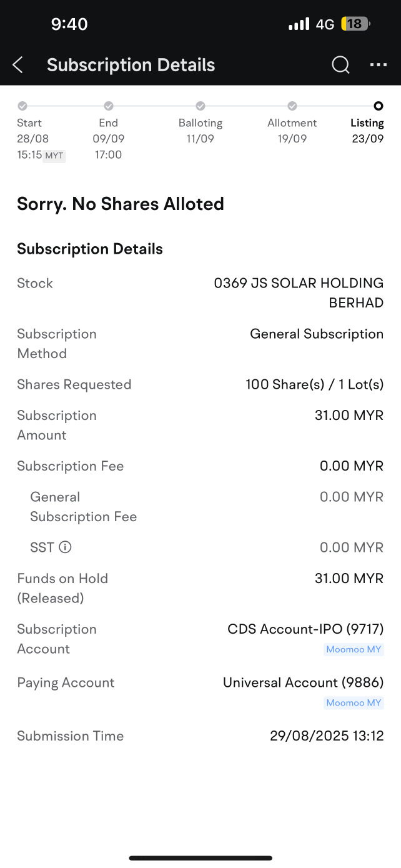
Task: Tap the Balloting step checkmark marker
Action: (x=200, y=106)
